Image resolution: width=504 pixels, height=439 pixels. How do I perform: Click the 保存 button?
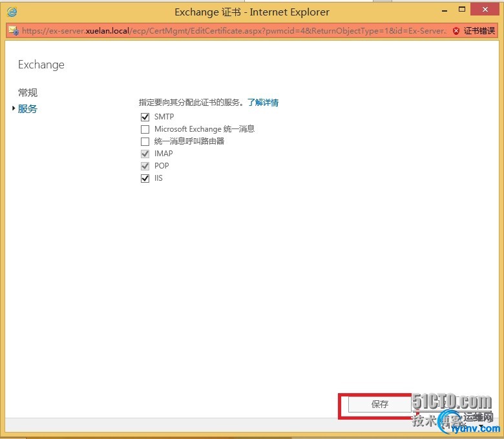click(379, 404)
